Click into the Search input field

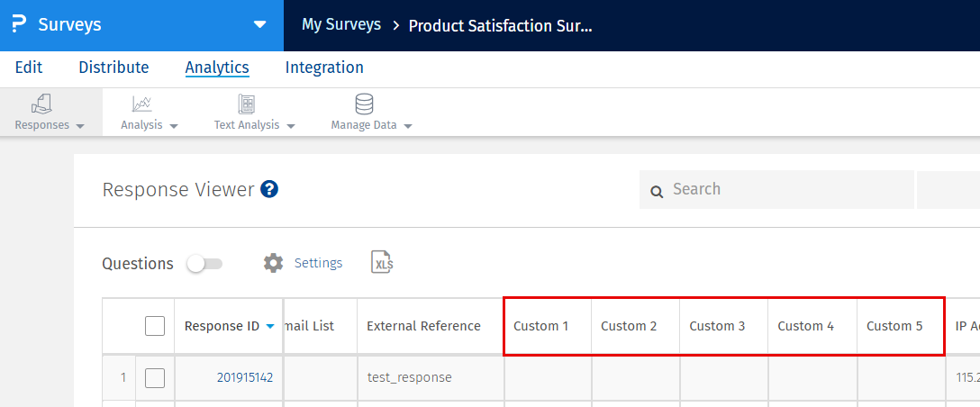point(776,189)
